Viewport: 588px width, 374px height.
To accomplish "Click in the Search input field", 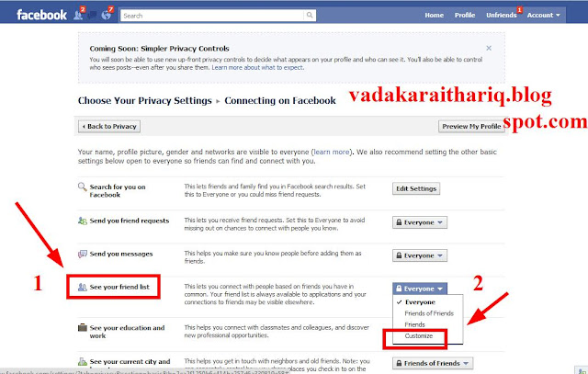I will click(212, 16).
